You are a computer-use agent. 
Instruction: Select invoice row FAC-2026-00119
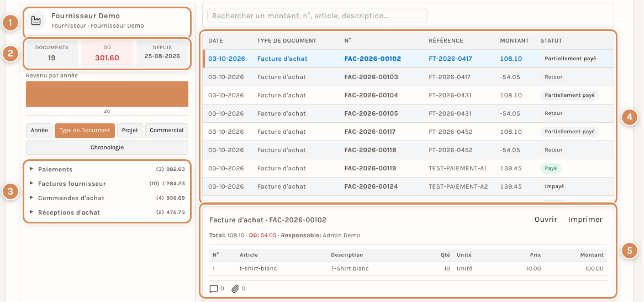coord(408,168)
